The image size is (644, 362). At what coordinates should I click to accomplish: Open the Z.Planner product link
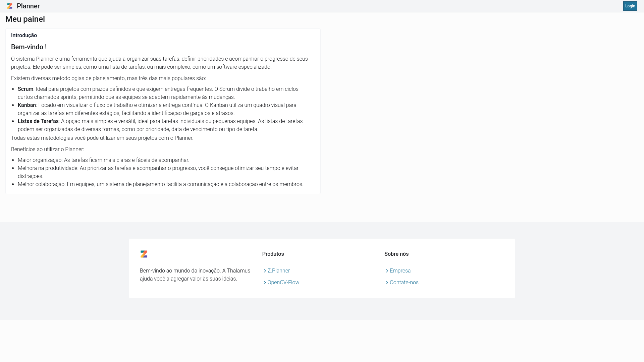pyautogui.click(x=278, y=270)
